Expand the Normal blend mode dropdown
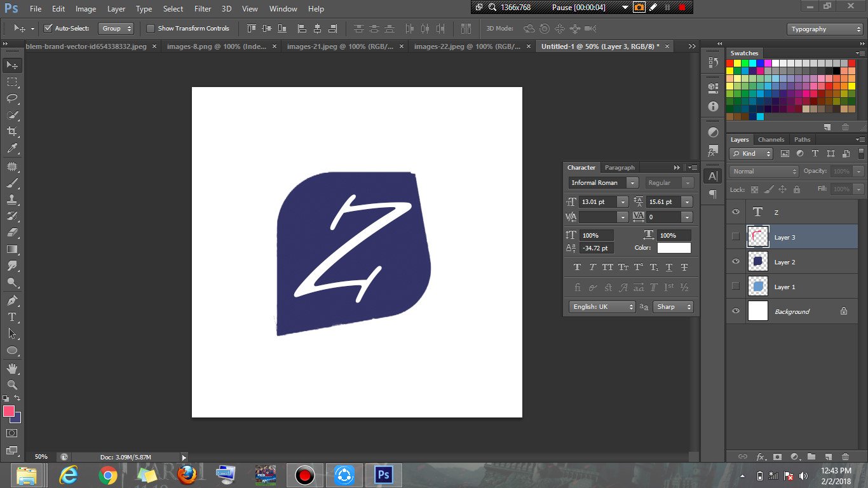Image resolution: width=868 pixels, height=488 pixels. [x=764, y=172]
